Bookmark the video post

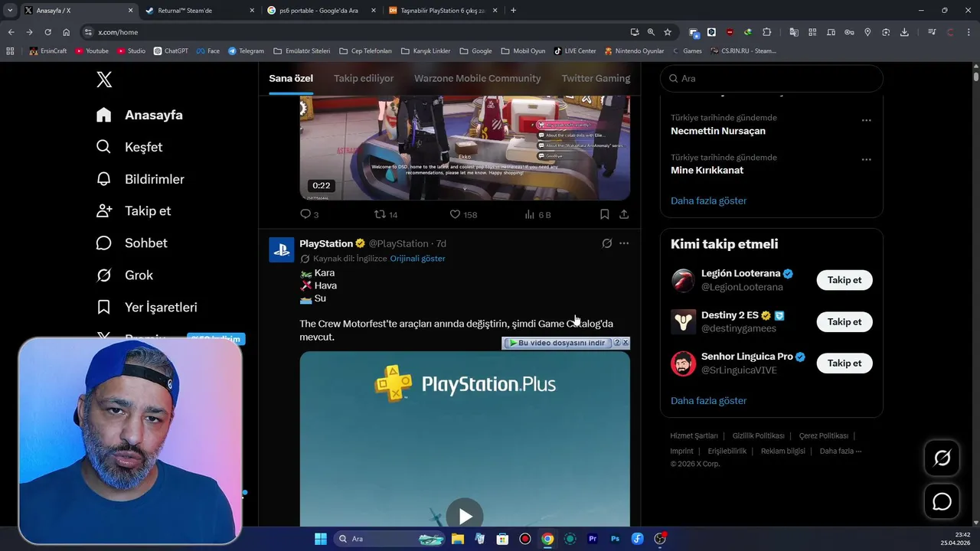pyautogui.click(x=605, y=214)
